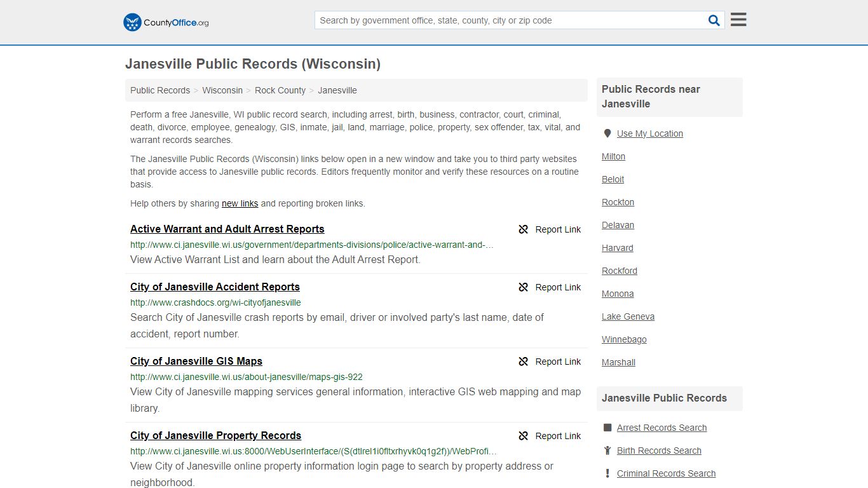Open Criminal Records Search link

666,473
